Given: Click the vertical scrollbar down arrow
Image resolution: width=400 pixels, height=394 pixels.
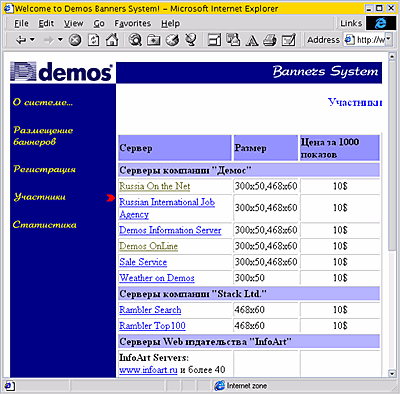Looking at the screenshot, I should 392,374.
